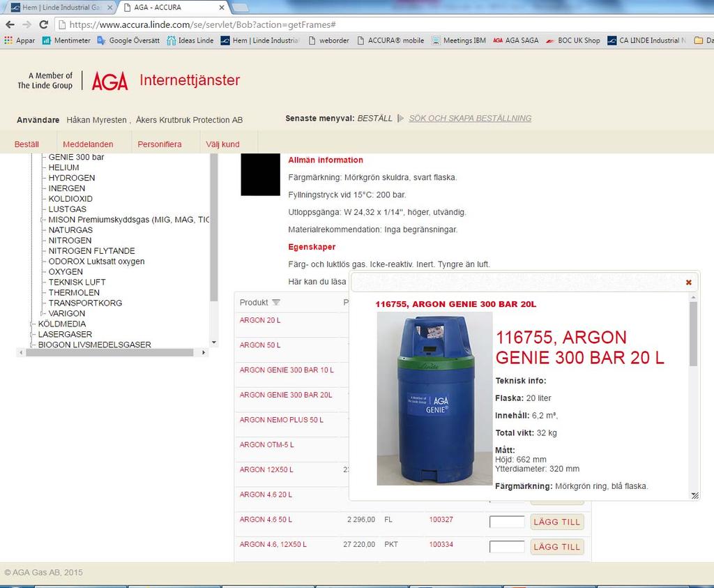Close the Hem Linde Industrial tab
Screen dimensions: 714x588
point(109,7)
